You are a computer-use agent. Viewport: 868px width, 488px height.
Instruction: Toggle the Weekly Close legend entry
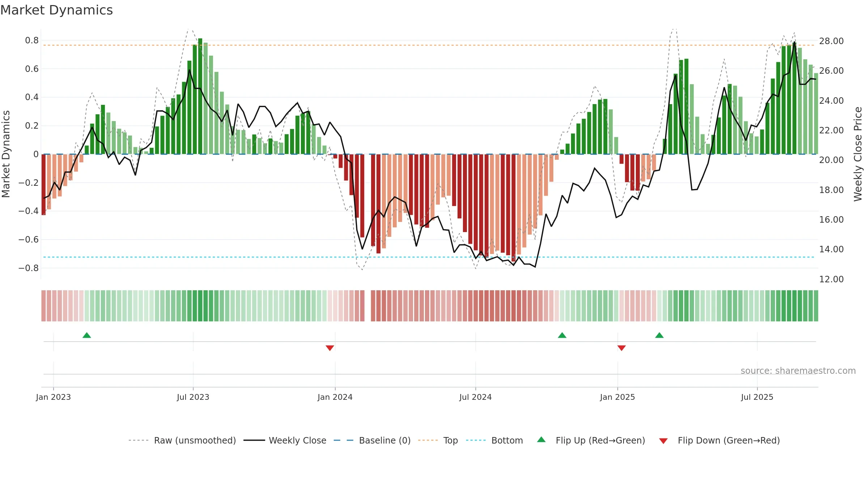[x=285, y=440]
